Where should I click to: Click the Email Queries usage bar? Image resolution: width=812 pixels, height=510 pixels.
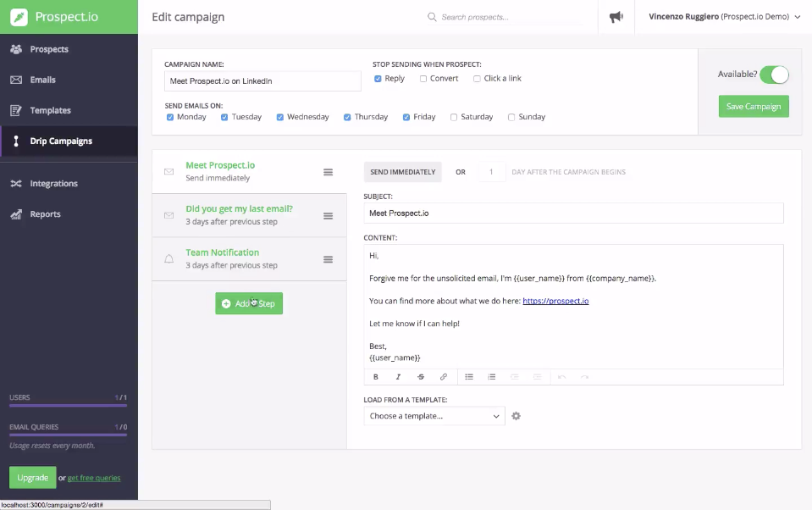68,435
